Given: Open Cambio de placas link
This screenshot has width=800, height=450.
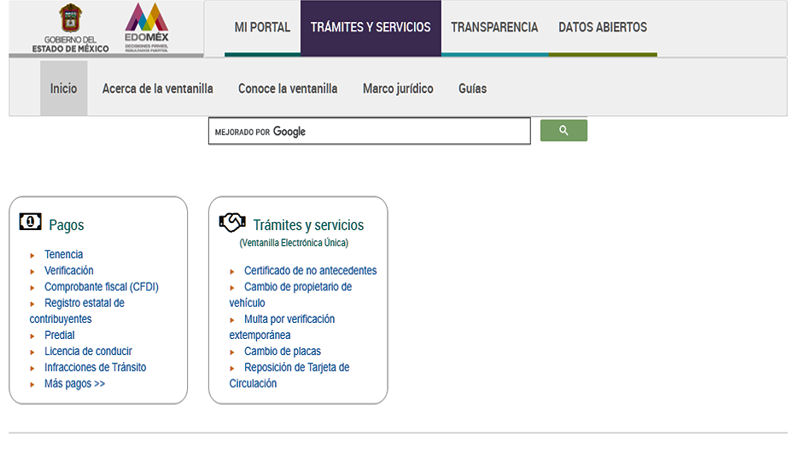Looking at the screenshot, I should click(x=282, y=351).
